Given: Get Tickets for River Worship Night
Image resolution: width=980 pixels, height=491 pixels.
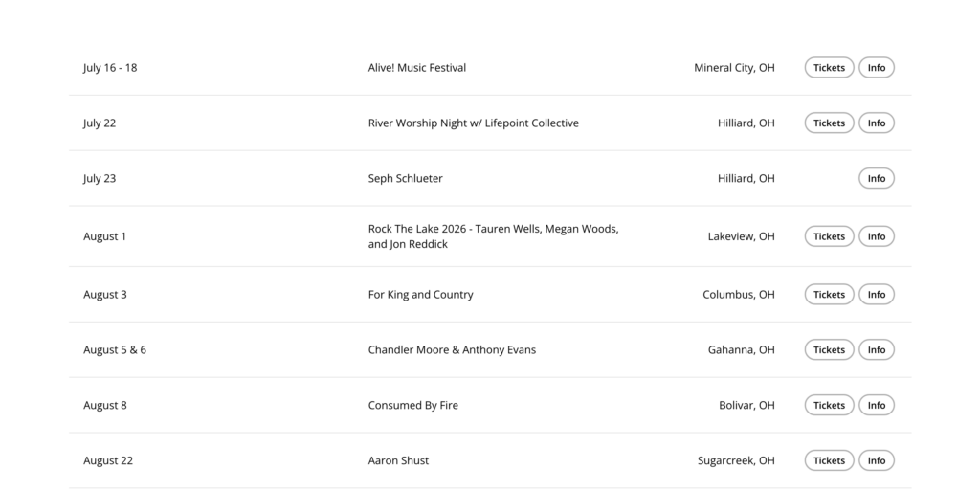Looking at the screenshot, I should [x=829, y=123].
